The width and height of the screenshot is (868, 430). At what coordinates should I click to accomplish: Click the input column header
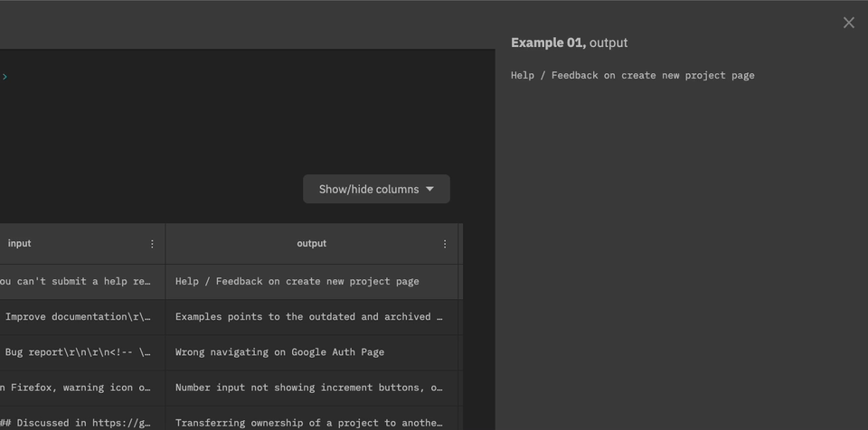point(19,244)
